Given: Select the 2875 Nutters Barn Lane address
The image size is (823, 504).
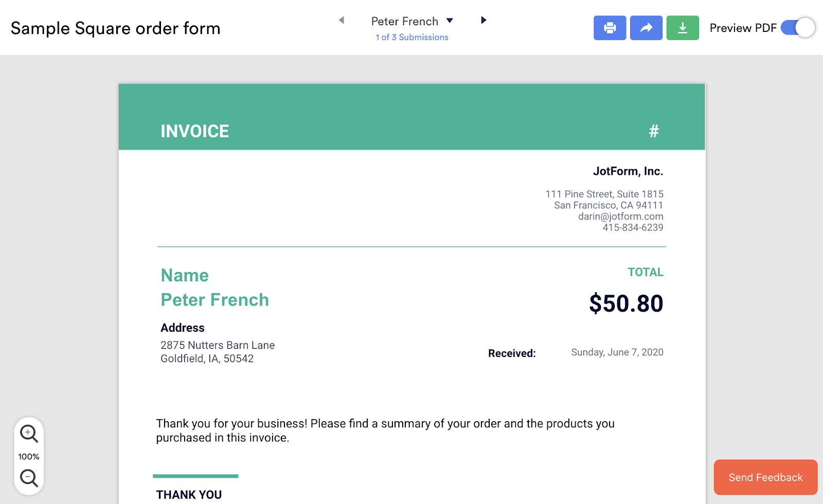Looking at the screenshot, I should tap(218, 345).
